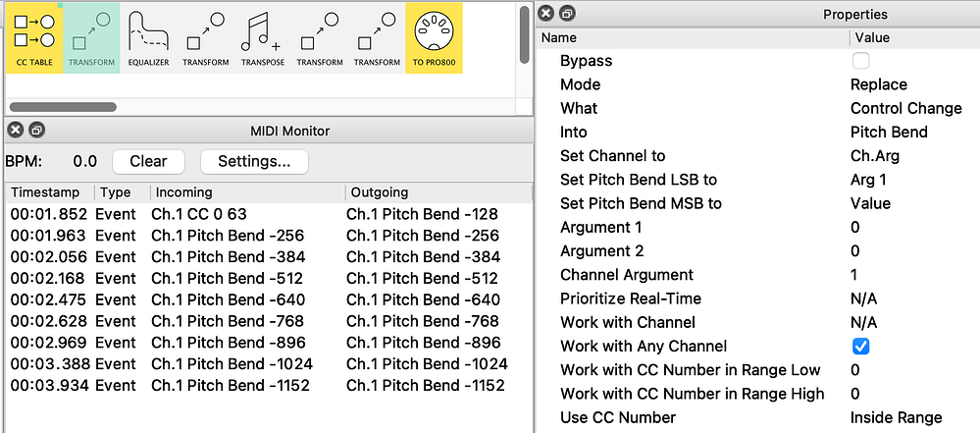
Task: Open the Into value Pitch Bend dropdown
Action: tap(889, 132)
